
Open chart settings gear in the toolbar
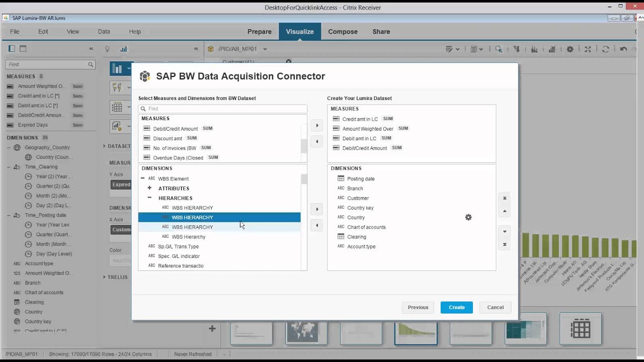[570, 49]
